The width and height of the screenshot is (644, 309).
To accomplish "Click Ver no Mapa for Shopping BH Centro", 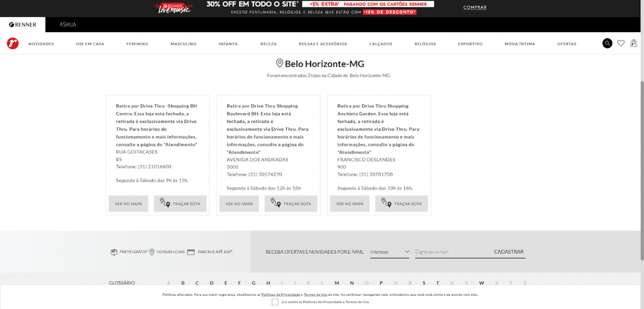I will 128,203.
